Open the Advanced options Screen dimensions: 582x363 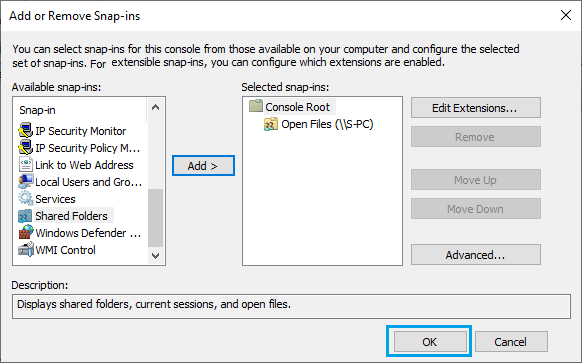[x=475, y=255]
